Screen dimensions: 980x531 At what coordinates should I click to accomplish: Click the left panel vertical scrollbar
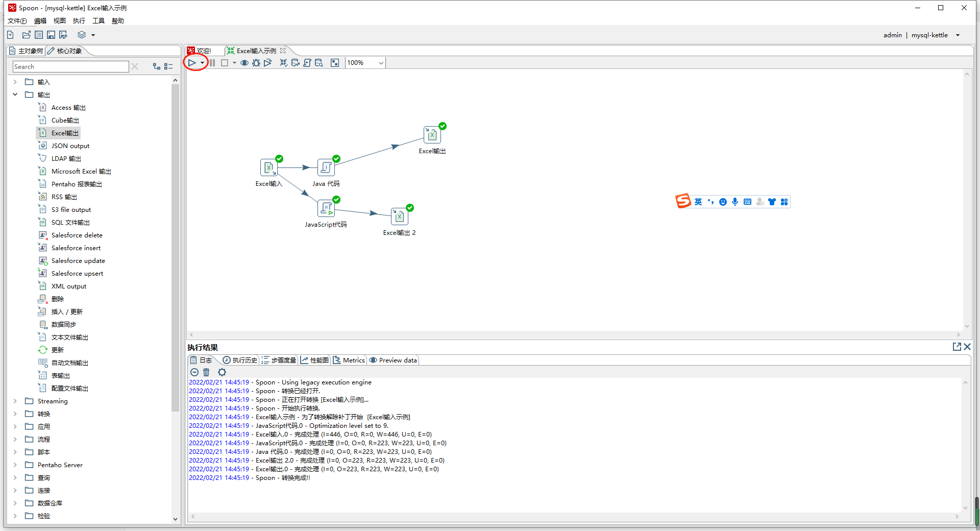coord(175,245)
